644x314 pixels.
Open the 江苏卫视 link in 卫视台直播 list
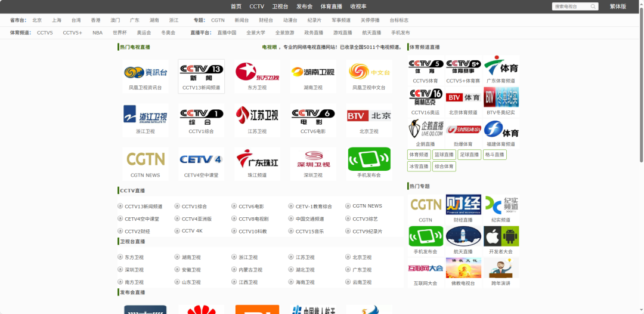tap(305, 257)
